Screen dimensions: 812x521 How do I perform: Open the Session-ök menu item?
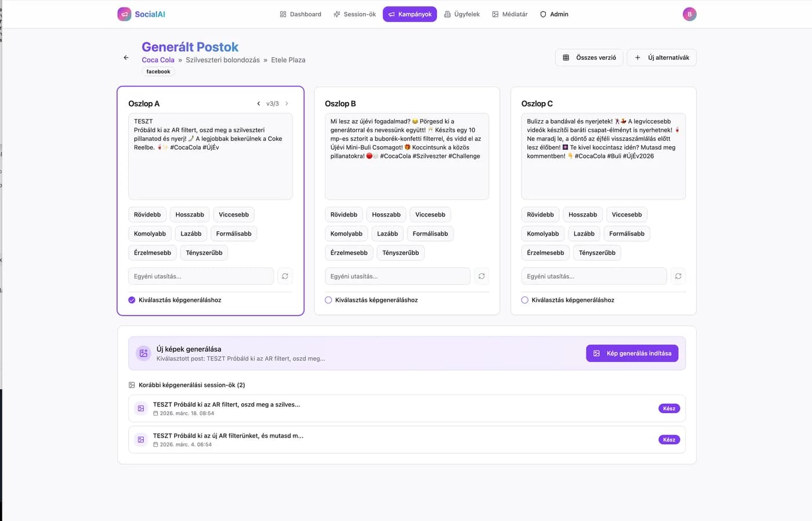click(354, 14)
